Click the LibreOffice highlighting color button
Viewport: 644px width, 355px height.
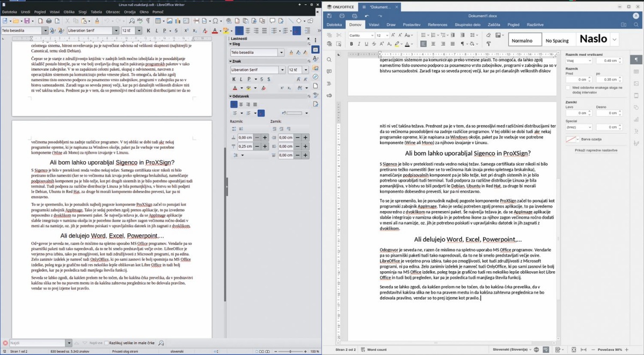pos(226,31)
